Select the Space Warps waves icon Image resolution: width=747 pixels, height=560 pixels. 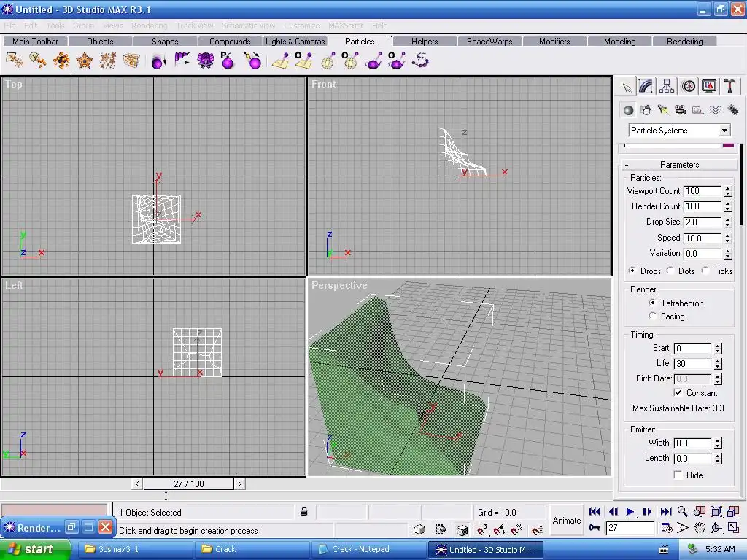715,110
